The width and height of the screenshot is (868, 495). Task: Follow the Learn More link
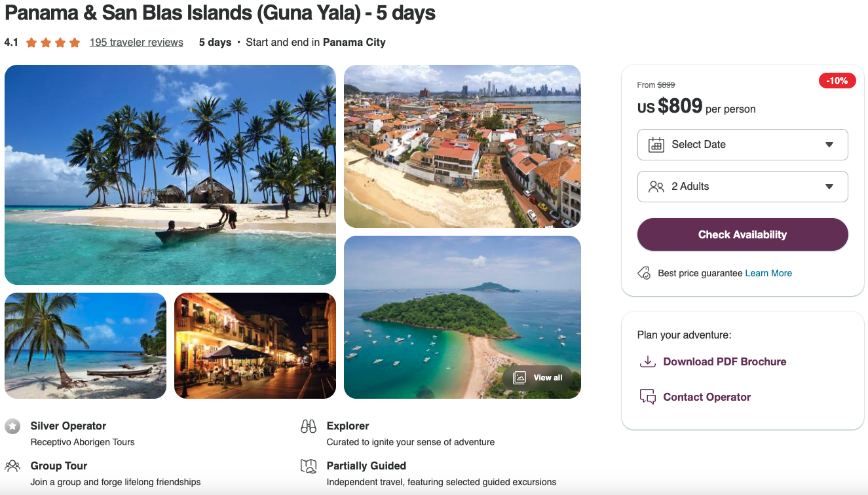768,273
